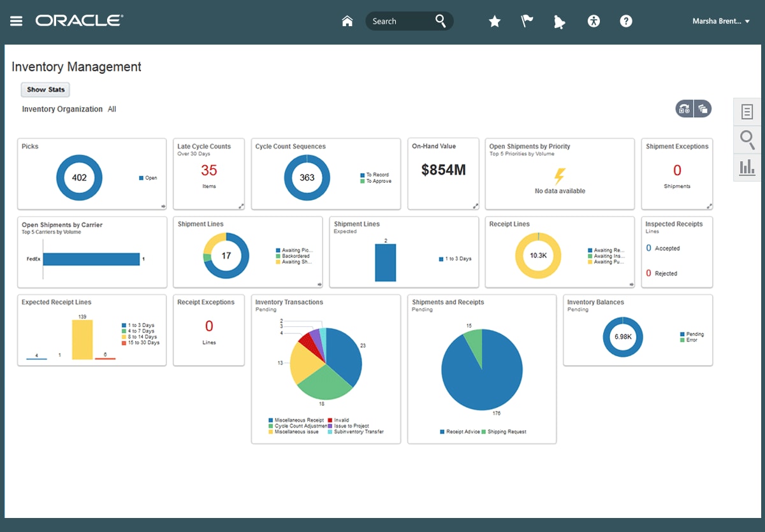Open the Favorites star icon
Screen dimensions: 765x532
click(495, 21)
